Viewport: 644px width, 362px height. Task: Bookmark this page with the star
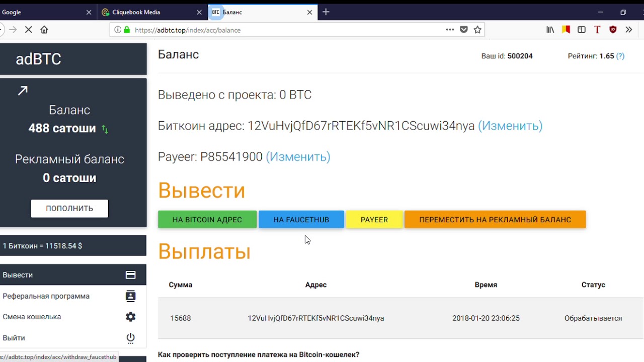tap(477, 30)
